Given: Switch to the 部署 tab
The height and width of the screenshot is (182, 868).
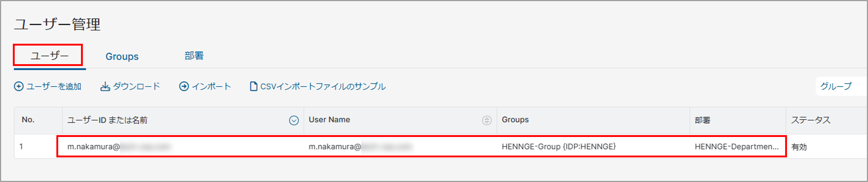Looking at the screenshot, I should tap(194, 56).
